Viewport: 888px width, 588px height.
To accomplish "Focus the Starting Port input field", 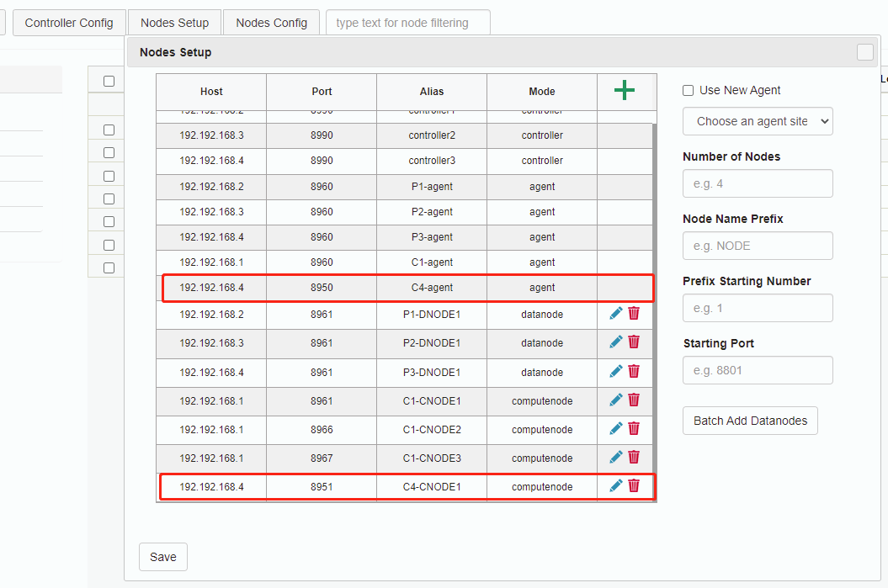I will coord(758,370).
